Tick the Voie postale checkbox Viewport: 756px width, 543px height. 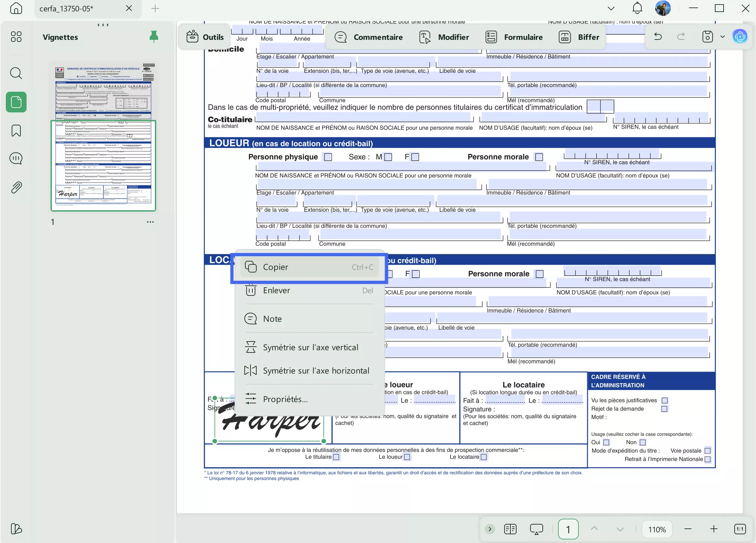point(708,450)
